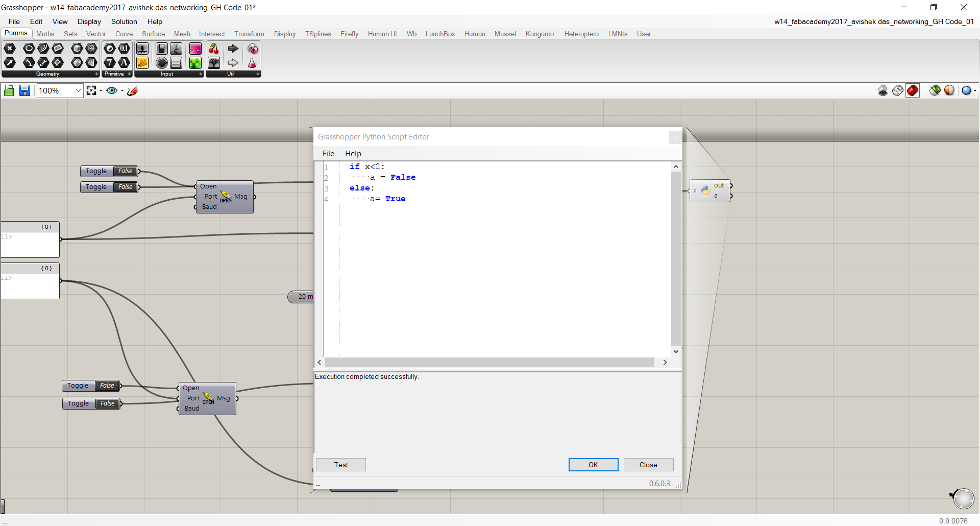Pick the Cherry Picker util icon

pos(214,49)
